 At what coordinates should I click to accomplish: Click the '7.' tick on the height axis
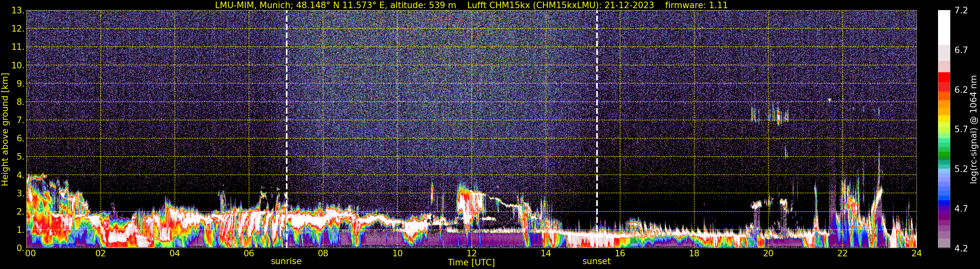20,120
